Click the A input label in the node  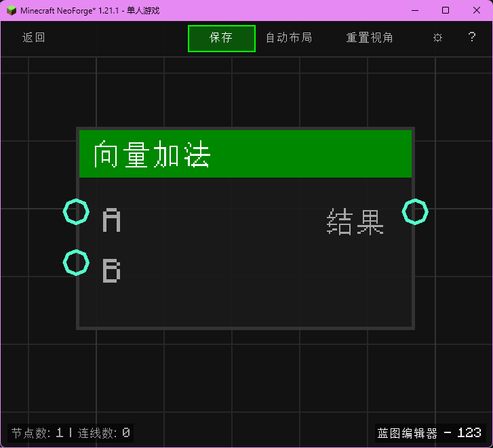point(112,222)
